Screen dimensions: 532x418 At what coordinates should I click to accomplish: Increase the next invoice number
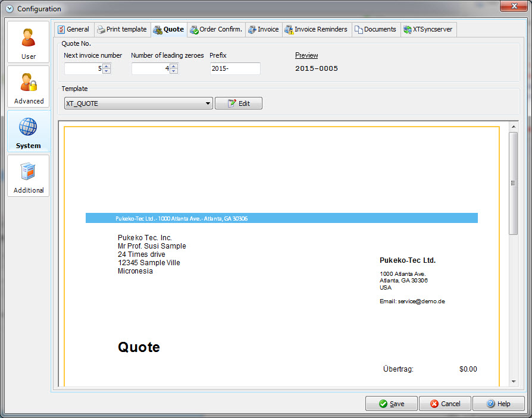(107, 66)
